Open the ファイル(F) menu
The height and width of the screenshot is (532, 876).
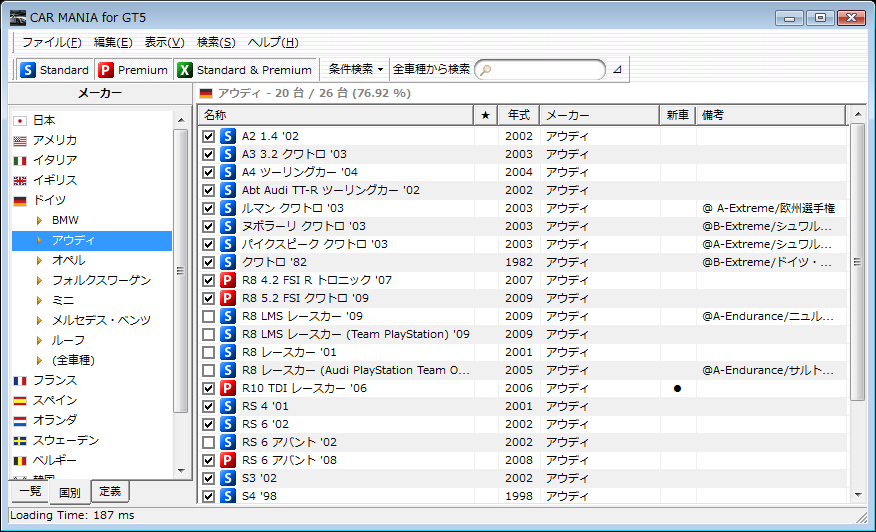click(x=51, y=42)
